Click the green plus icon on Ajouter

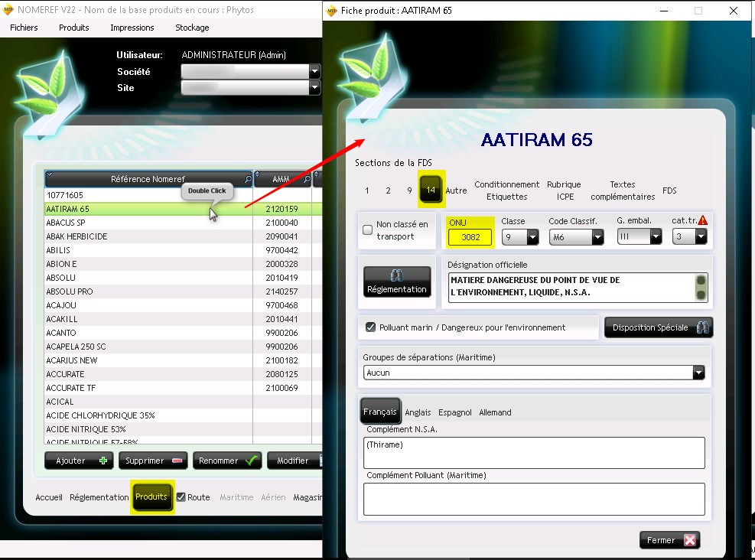click(x=103, y=461)
